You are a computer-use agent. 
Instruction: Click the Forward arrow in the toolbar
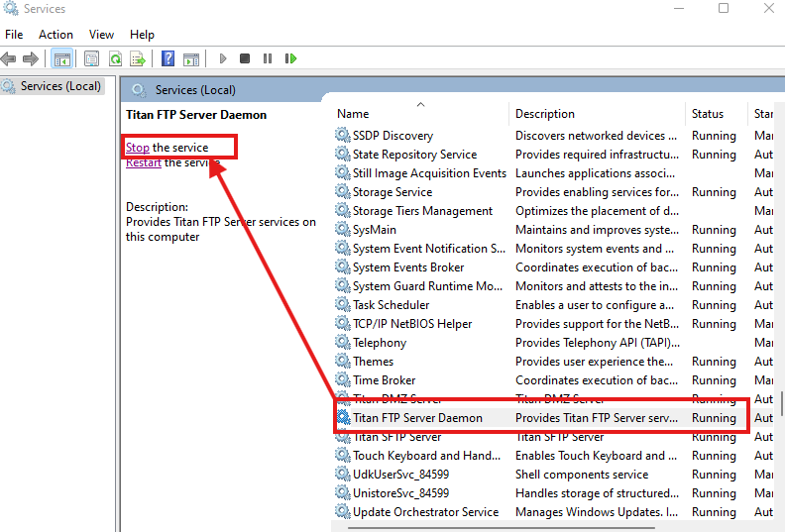(31, 58)
